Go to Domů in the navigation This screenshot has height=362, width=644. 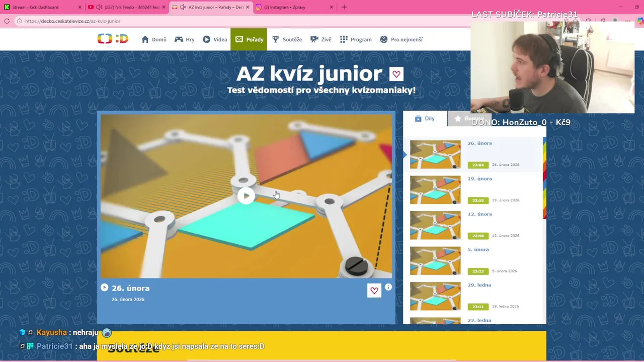pyautogui.click(x=154, y=39)
